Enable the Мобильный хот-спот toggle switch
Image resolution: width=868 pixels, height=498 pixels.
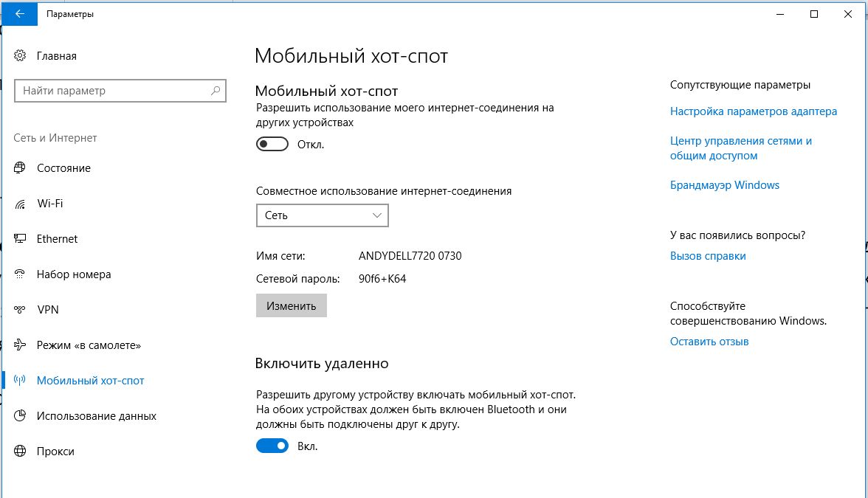pos(272,144)
